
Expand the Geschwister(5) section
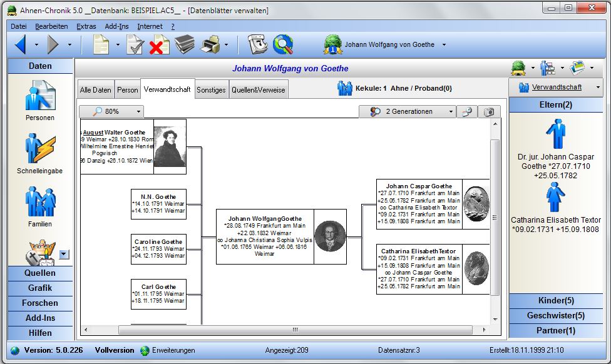pos(556,315)
